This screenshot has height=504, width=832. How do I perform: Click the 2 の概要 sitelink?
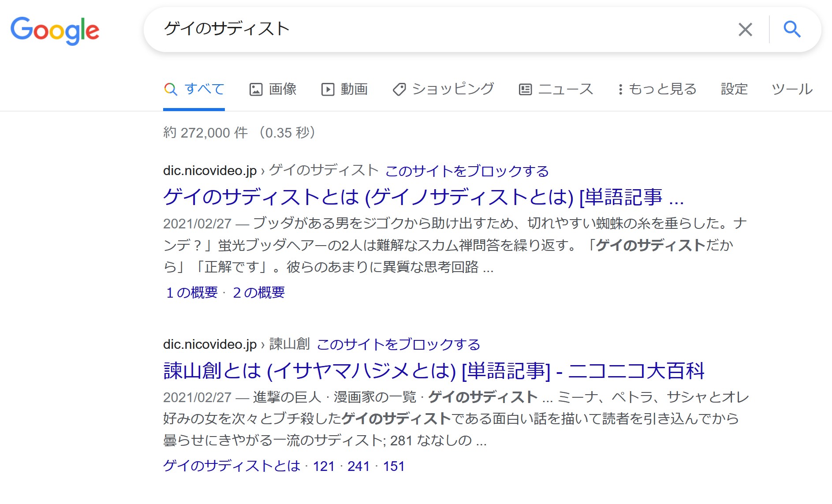click(x=259, y=292)
